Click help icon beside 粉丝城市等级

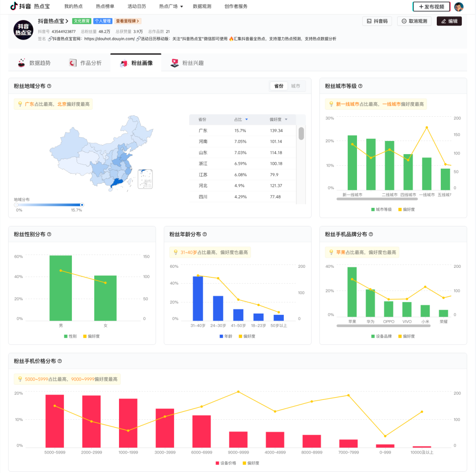pos(361,86)
